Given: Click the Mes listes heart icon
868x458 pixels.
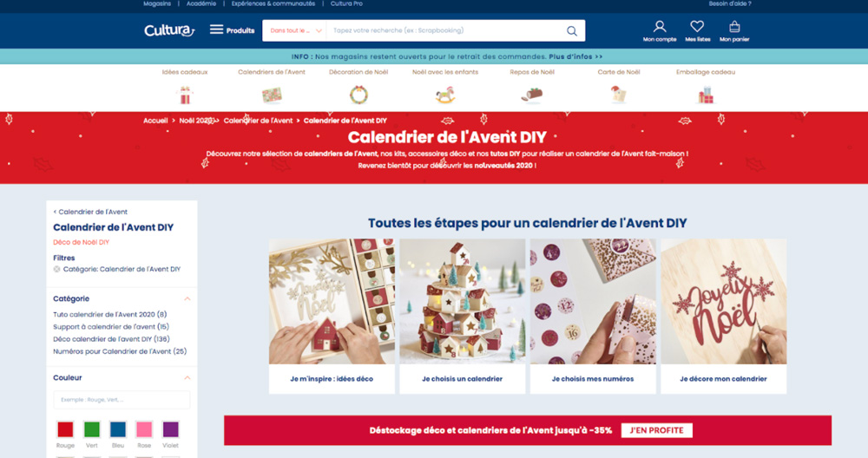Looking at the screenshot, I should tap(697, 27).
